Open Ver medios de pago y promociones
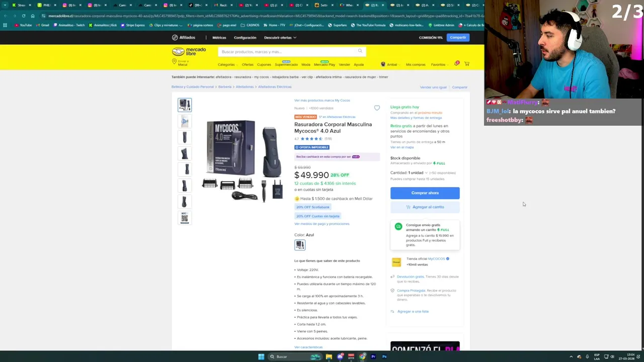The width and height of the screenshot is (644, 362). coord(322,224)
